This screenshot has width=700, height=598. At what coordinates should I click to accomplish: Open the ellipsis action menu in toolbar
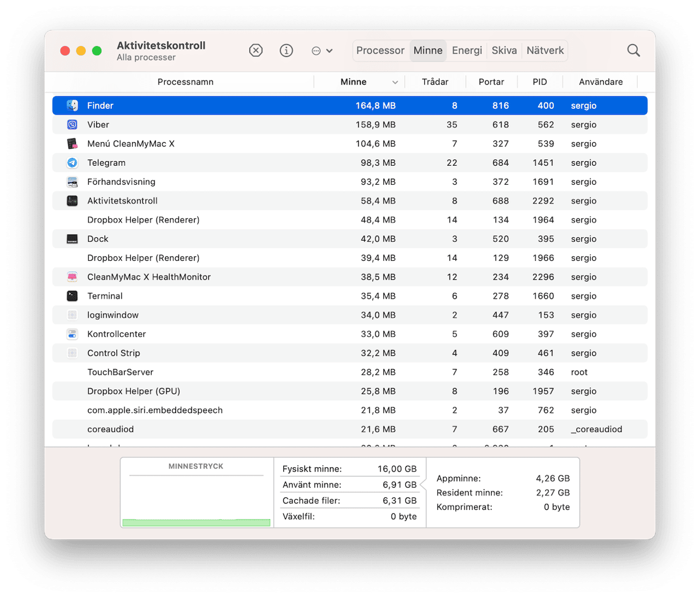322,51
